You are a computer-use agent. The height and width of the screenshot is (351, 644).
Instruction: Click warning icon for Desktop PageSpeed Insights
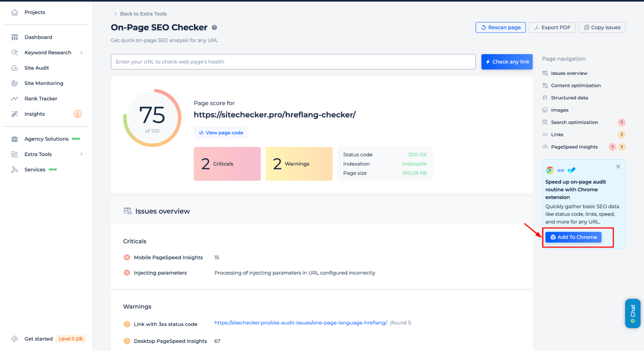point(127,341)
